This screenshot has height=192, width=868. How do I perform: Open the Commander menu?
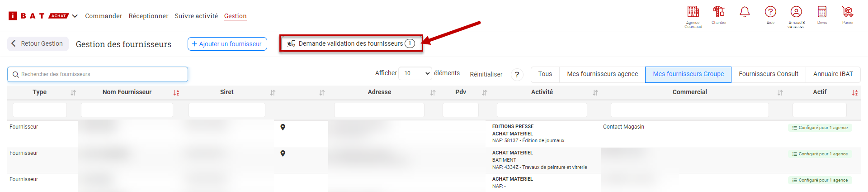click(x=104, y=16)
